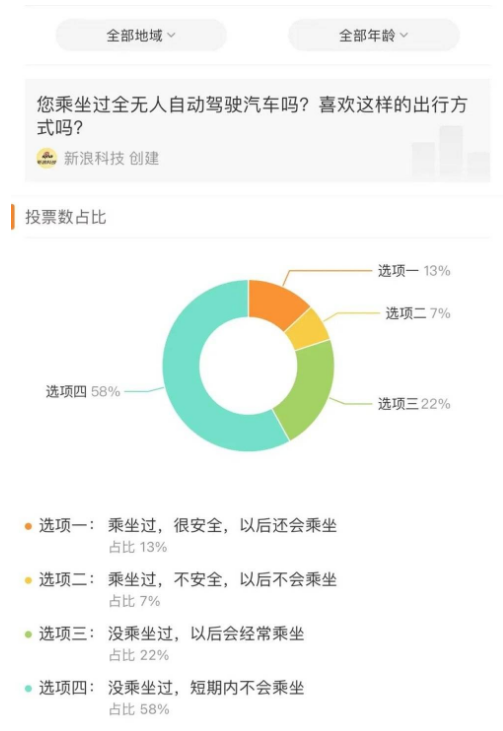This screenshot has height=731, width=503.
Task: Open the 新浪科技 创建 creator link
Action: pyautogui.click(x=111, y=159)
